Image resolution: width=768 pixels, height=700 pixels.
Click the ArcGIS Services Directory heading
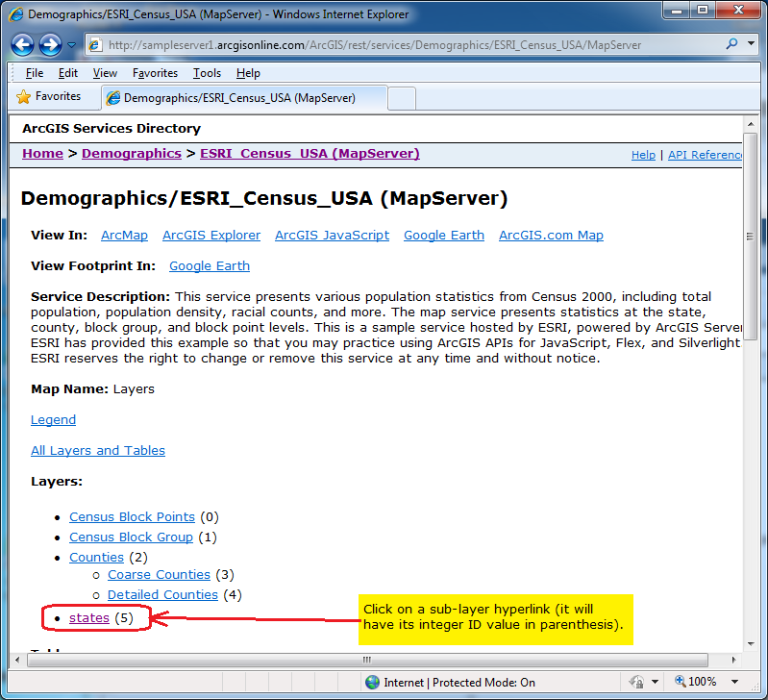pos(111,128)
